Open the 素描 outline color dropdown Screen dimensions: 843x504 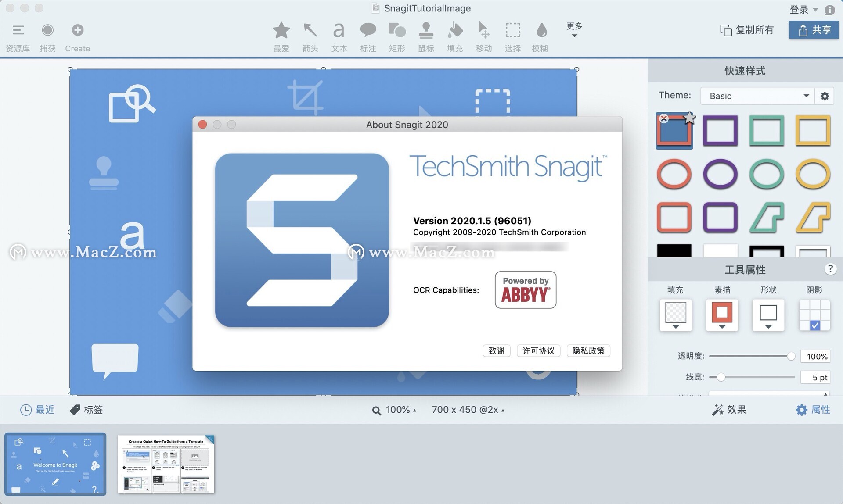(x=722, y=315)
